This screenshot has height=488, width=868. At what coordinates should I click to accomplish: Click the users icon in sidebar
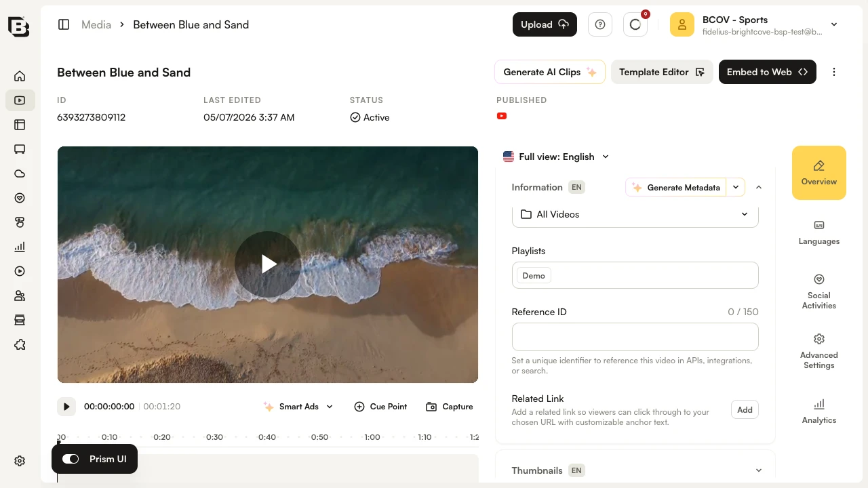[20, 296]
